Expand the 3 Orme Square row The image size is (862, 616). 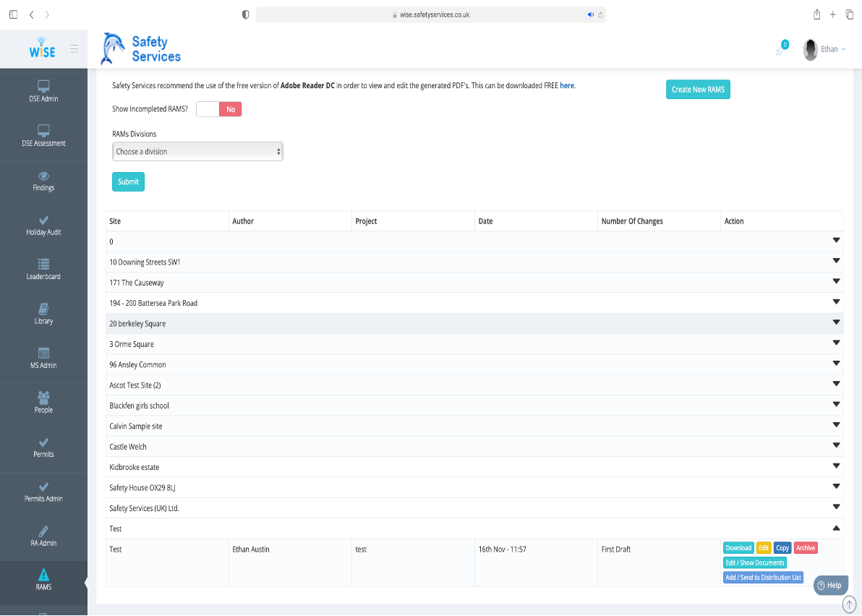(836, 343)
